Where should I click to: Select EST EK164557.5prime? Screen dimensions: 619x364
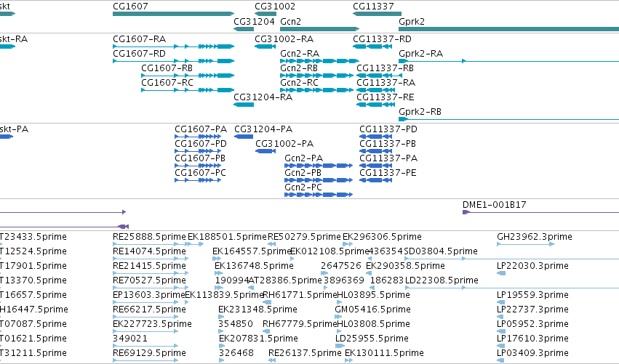tap(217, 259)
